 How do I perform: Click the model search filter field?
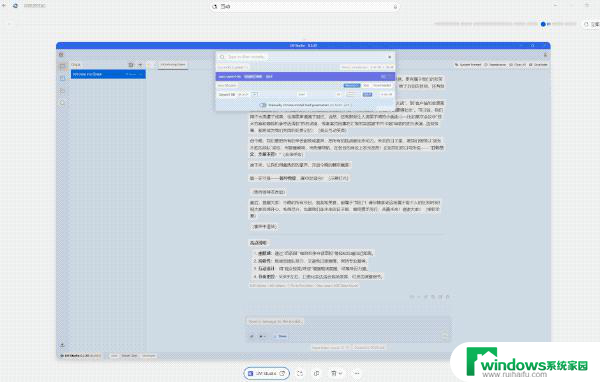pyautogui.click(x=305, y=57)
